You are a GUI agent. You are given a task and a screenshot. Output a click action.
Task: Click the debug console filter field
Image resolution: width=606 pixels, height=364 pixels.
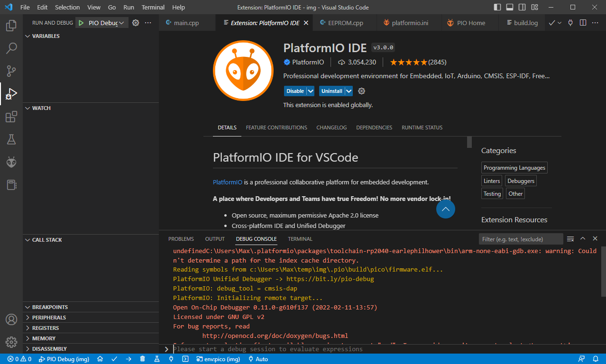521,239
